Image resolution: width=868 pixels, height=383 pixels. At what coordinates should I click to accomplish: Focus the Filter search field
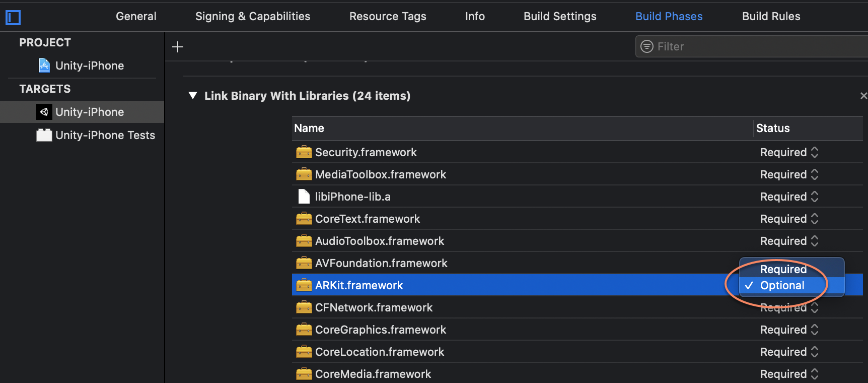(752, 46)
